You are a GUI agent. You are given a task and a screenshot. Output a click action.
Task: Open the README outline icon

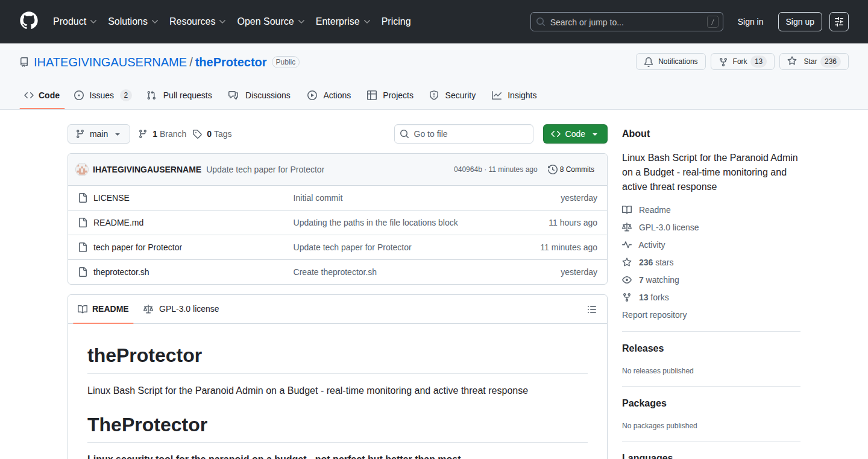592,309
